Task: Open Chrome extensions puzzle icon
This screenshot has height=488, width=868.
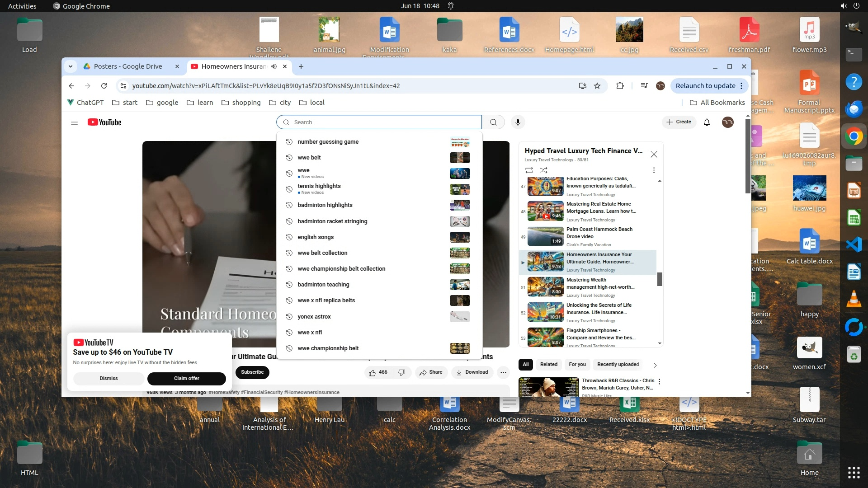Action: coord(620,86)
